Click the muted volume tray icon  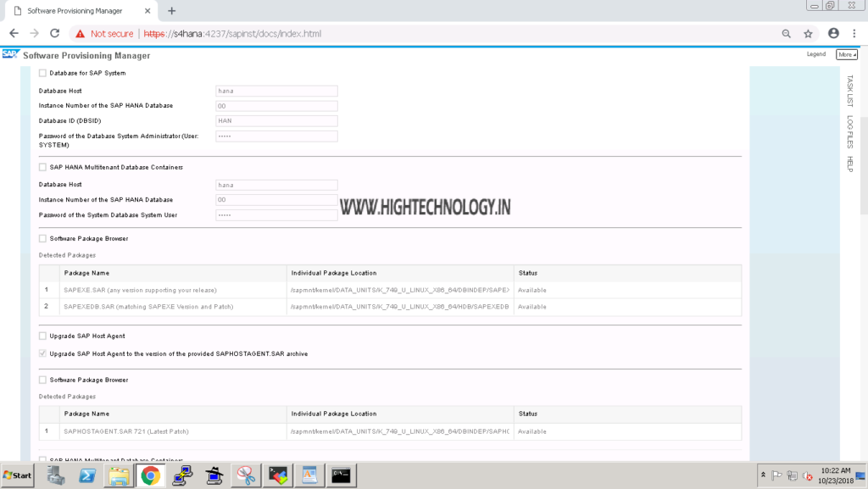[x=808, y=475]
